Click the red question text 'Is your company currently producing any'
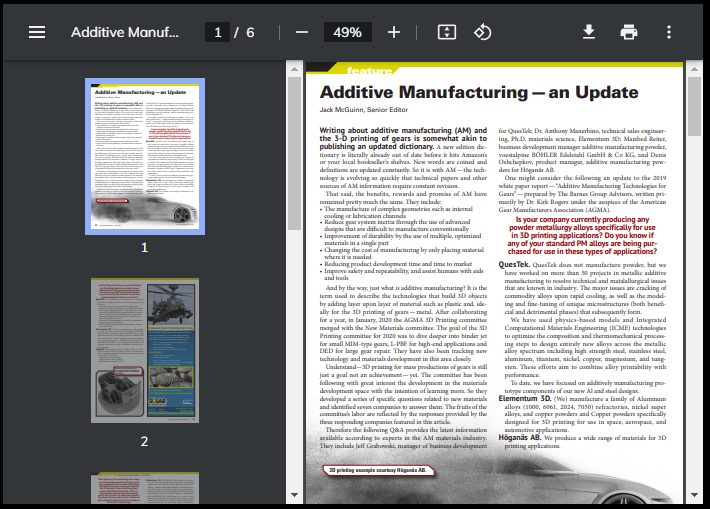The image size is (710, 509). point(582,220)
